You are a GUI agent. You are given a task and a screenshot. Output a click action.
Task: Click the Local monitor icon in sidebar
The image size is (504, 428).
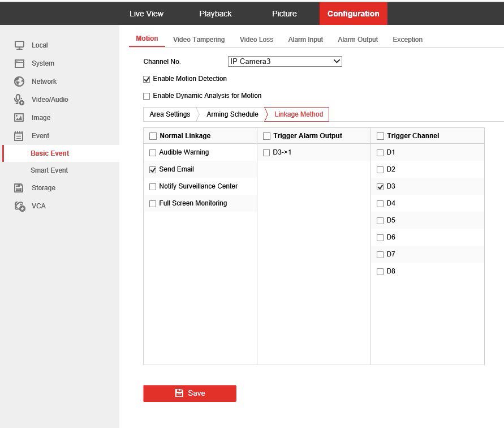[x=19, y=45]
